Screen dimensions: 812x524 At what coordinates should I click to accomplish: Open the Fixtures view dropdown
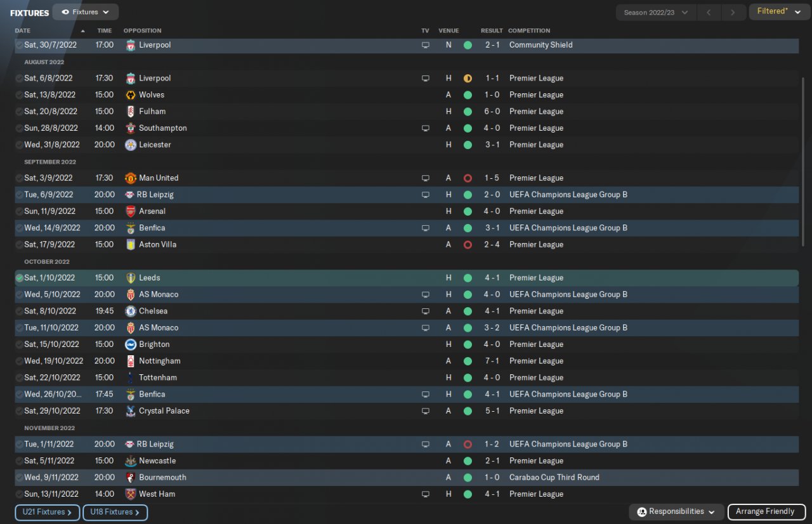pyautogui.click(x=86, y=12)
